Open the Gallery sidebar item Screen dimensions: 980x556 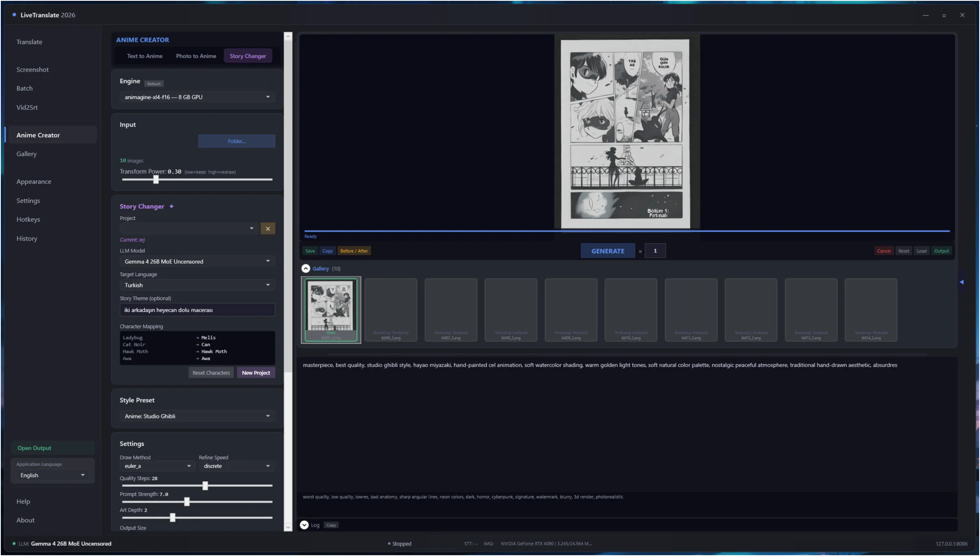click(26, 154)
